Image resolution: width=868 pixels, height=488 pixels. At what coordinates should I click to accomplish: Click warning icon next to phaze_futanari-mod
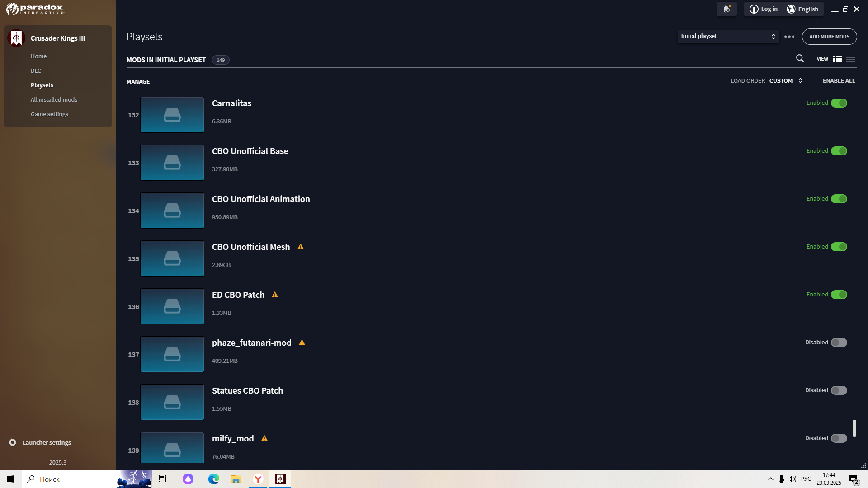(302, 343)
